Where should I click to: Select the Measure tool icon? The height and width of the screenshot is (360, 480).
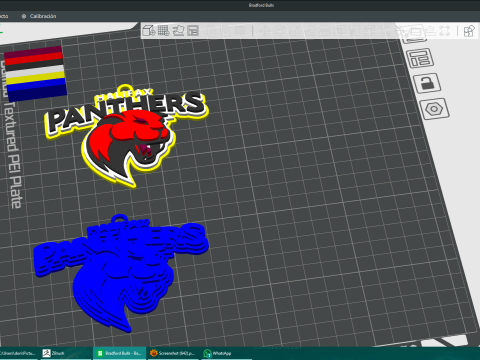click(430, 31)
